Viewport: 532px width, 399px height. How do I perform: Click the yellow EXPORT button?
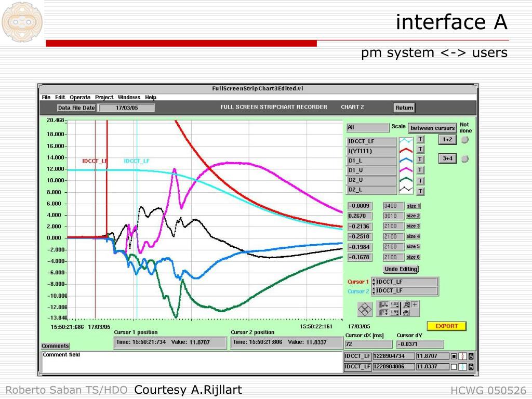(x=446, y=326)
